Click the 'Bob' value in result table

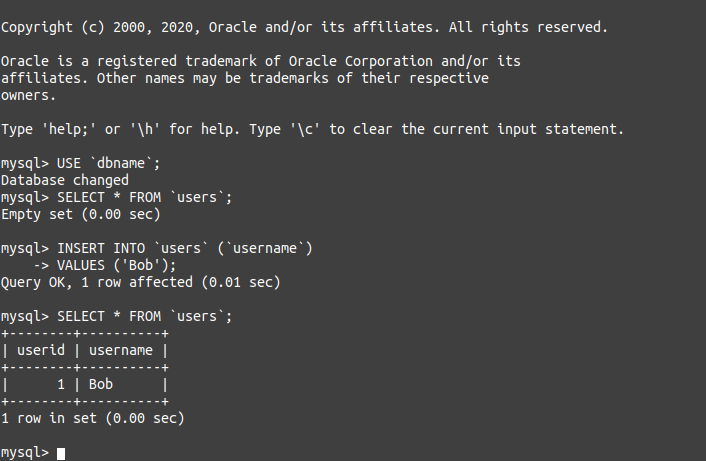tap(101, 384)
